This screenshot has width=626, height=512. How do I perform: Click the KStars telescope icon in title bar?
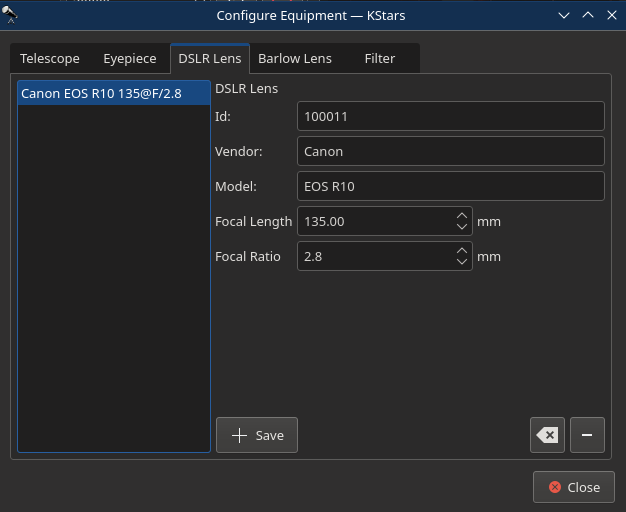point(10,15)
